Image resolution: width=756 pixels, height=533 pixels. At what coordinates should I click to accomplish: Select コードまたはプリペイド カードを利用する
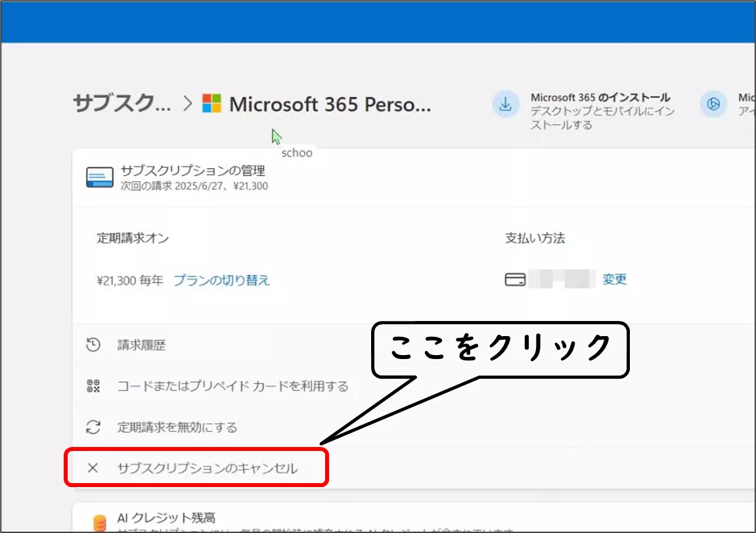coord(233,386)
